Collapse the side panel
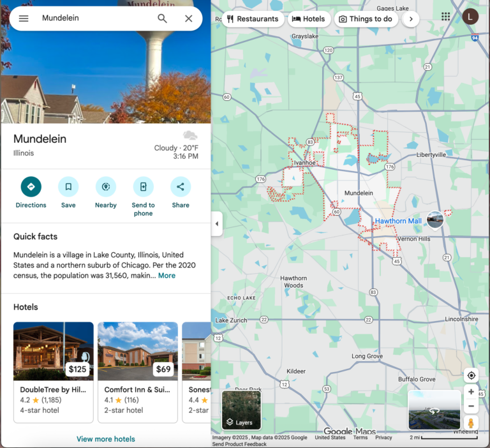This screenshot has height=448, width=490. [x=216, y=223]
